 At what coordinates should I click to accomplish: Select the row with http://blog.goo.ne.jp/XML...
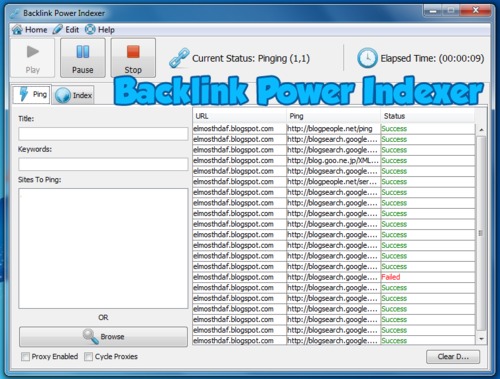334,161
